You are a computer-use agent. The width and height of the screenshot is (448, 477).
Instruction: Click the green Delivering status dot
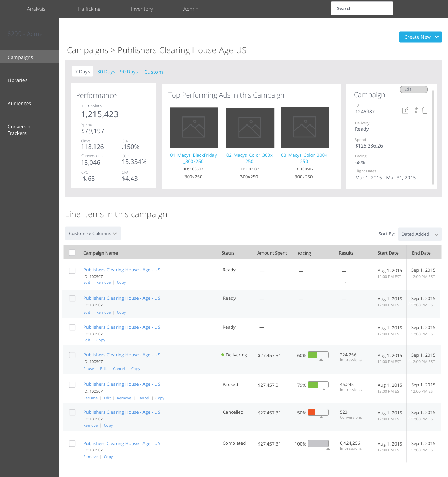(x=223, y=355)
